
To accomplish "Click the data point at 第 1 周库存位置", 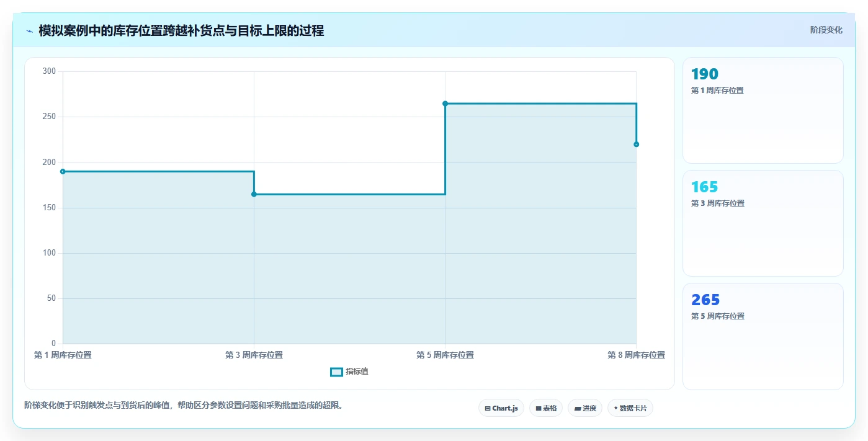I will tap(63, 171).
